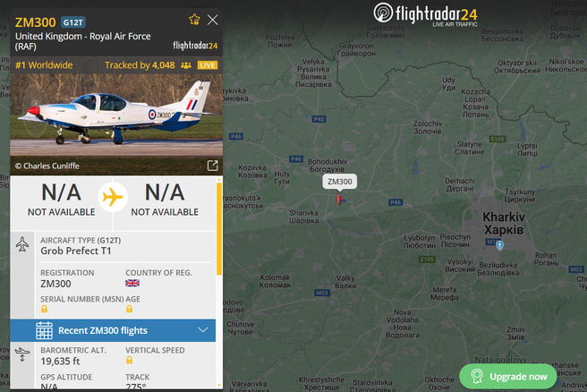The width and height of the screenshot is (587, 392).
Task: Click the Vertical Speed lock icon
Action: coord(129,360)
